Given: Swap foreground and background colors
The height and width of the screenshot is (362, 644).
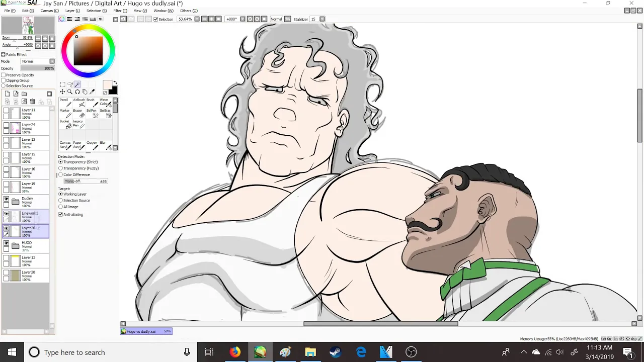Looking at the screenshot, I should [x=115, y=83].
